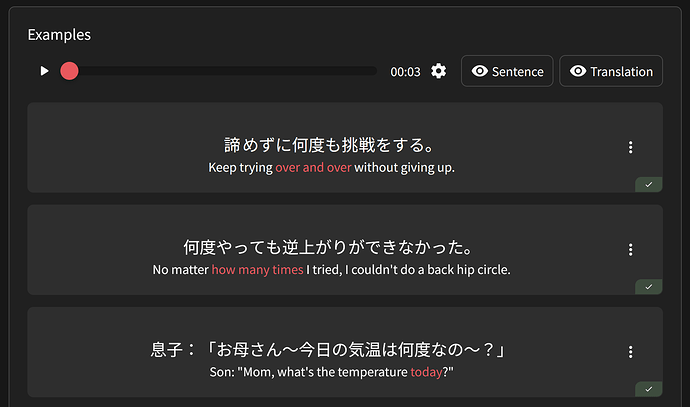Select the sentence 諦めずに何度も挑戦をする。
The image size is (690, 407).
330,145
